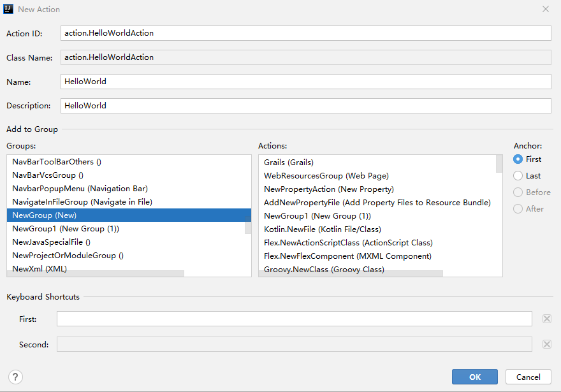Select Kotlin.NewFile (Kotlin File/Class) action
Viewport: 561px width, 392px height.
(x=381, y=229)
